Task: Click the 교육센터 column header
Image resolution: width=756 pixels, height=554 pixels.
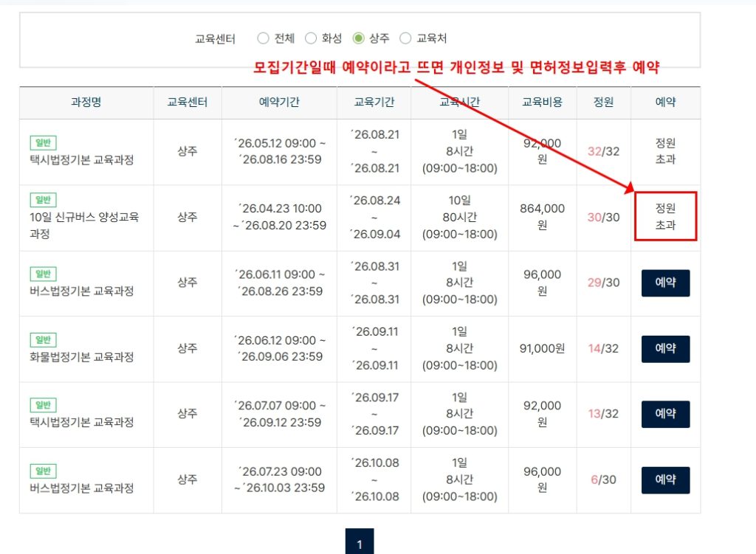Action: click(x=188, y=102)
